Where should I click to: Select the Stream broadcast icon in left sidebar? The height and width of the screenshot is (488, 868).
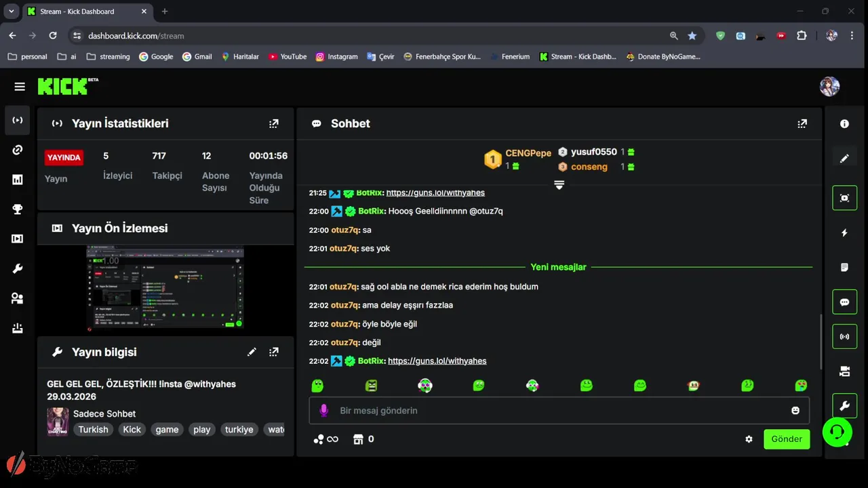coord(18,121)
